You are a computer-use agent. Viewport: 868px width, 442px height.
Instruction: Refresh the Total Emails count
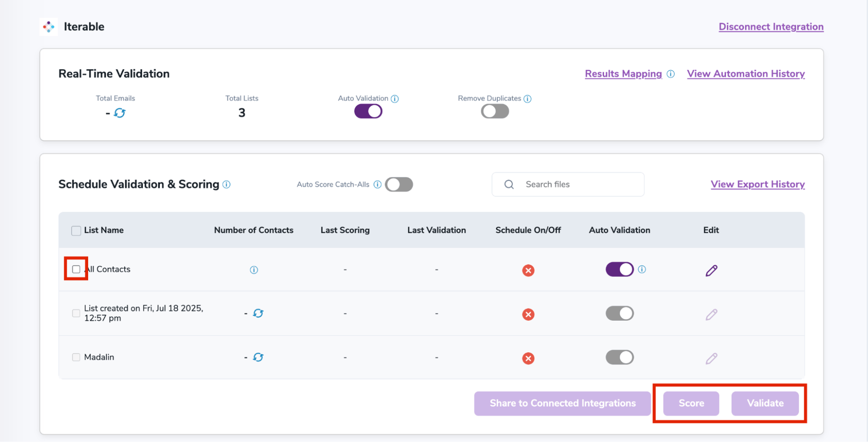pos(120,113)
